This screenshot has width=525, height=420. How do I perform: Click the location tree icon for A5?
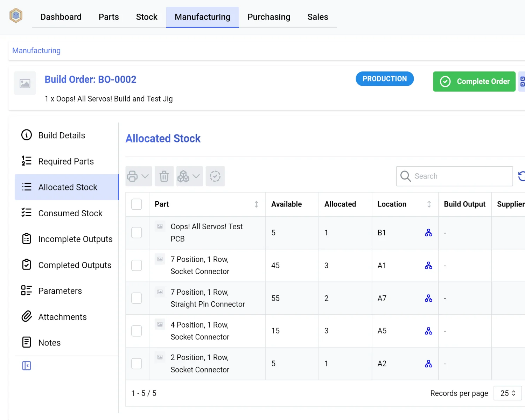click(428, 331)
